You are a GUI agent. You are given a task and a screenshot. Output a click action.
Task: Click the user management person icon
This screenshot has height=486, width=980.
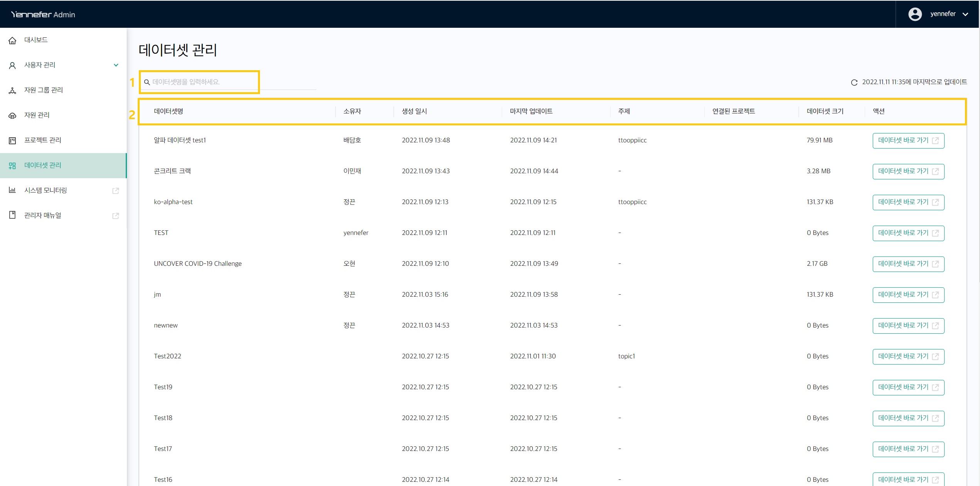12,66
